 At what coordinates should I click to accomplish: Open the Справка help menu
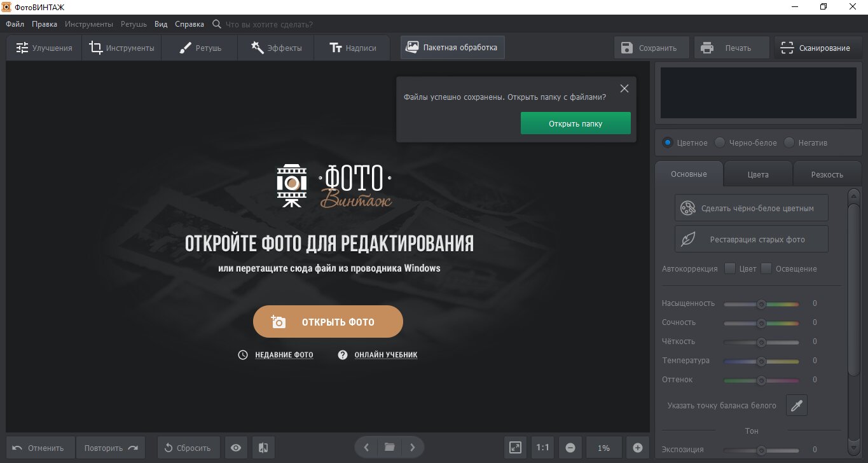coord(189,24)
